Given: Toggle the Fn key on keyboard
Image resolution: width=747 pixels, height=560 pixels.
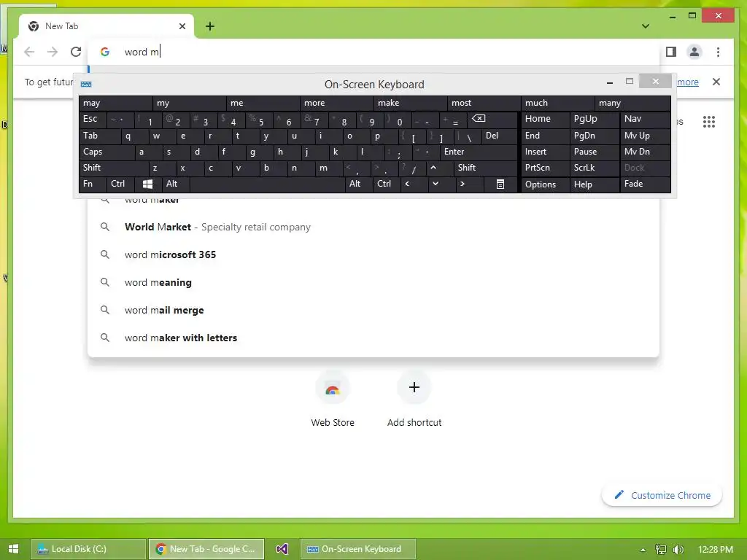Looking at the screenshot, I should pos(93,184).
